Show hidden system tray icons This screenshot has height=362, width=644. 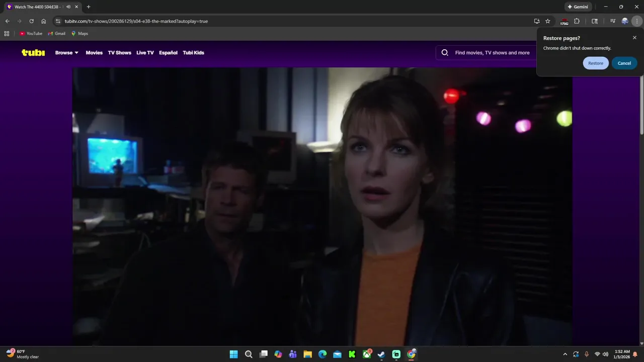(x=565, y=354)
